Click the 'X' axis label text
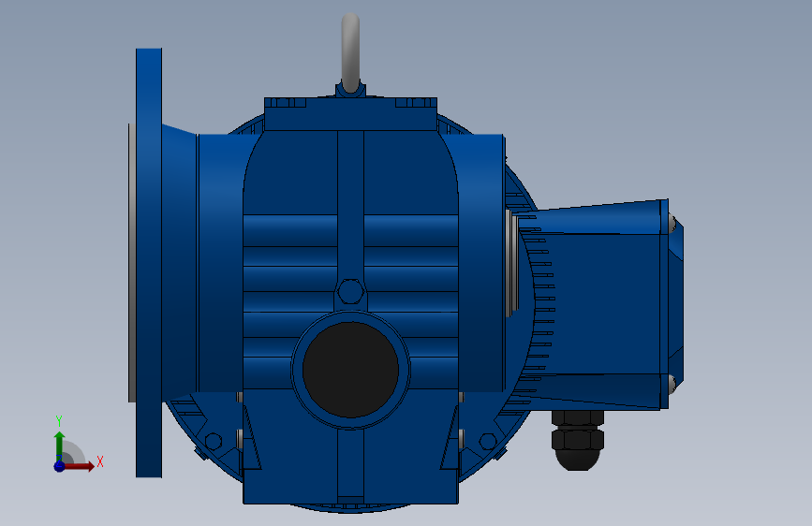This screenshot has width=812, height=526. coord(100,461)
